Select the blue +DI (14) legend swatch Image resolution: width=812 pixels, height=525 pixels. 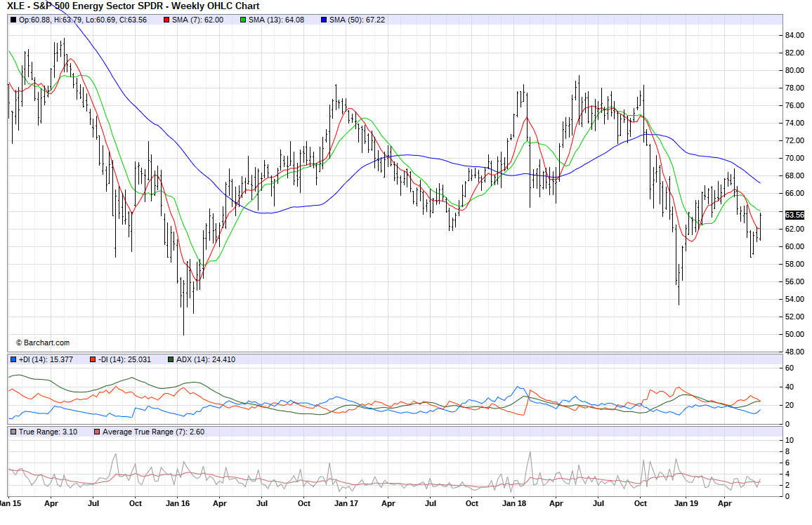[13, 359]
